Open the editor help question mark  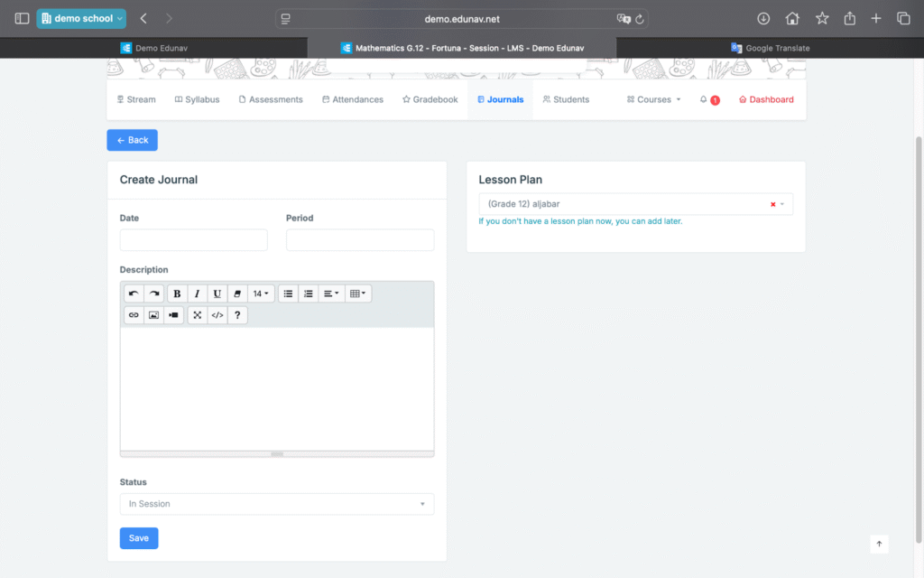click(237, 315)
